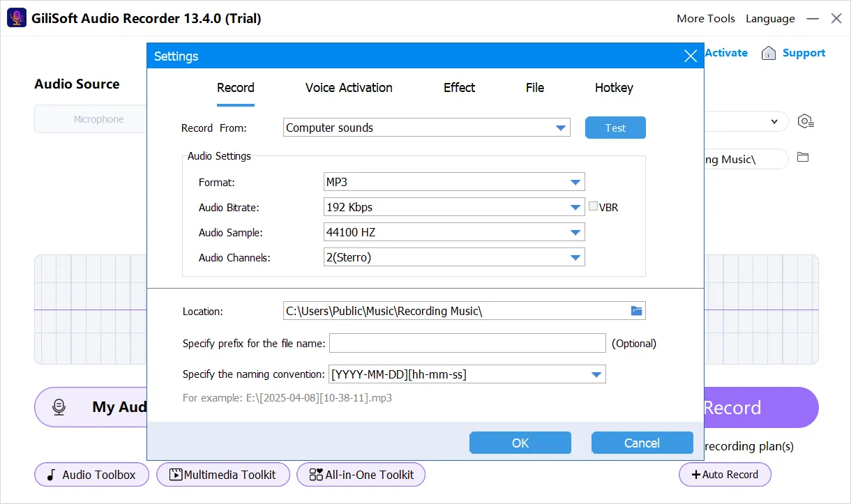
Task: Click the Multimedia Toolkit button label
Action: tap(230, 475)
